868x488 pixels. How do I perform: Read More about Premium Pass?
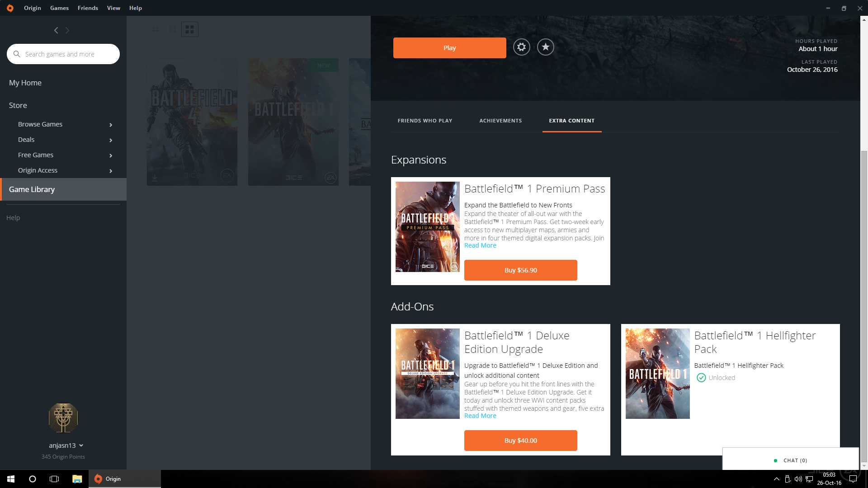(480, 245)
